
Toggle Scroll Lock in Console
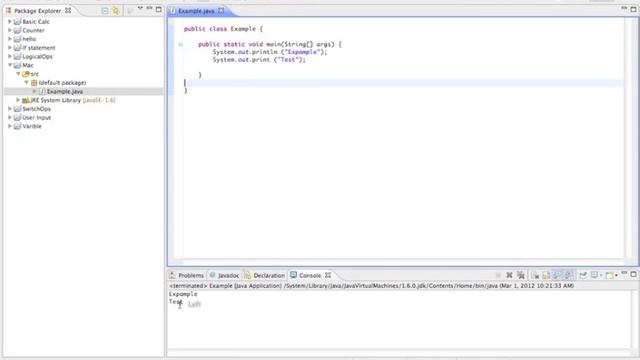click(x=546, y=276)
